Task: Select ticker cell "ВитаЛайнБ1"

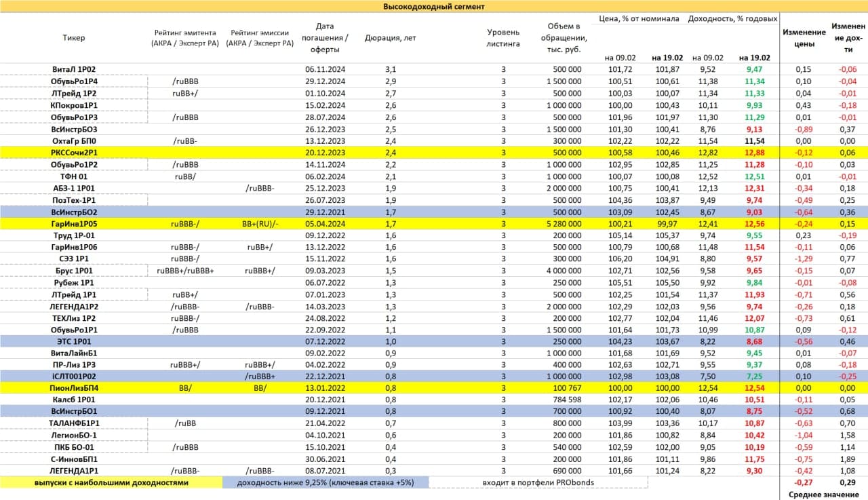Action: click(x=74, y=353)
